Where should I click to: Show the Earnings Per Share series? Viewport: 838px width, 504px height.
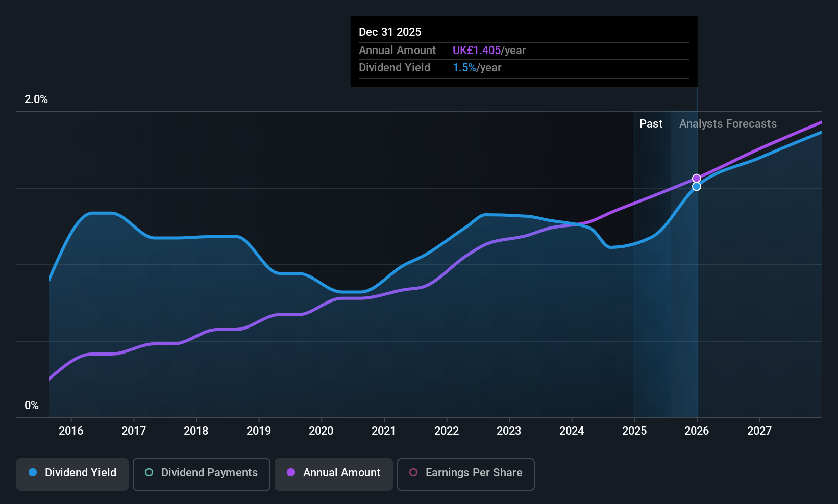(x=465, y=473)
